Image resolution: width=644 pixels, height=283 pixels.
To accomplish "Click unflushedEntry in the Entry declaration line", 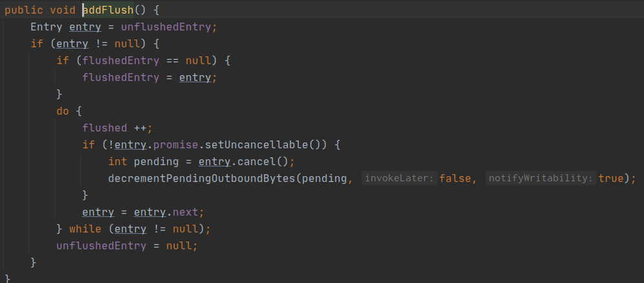I will coord(166,27).
